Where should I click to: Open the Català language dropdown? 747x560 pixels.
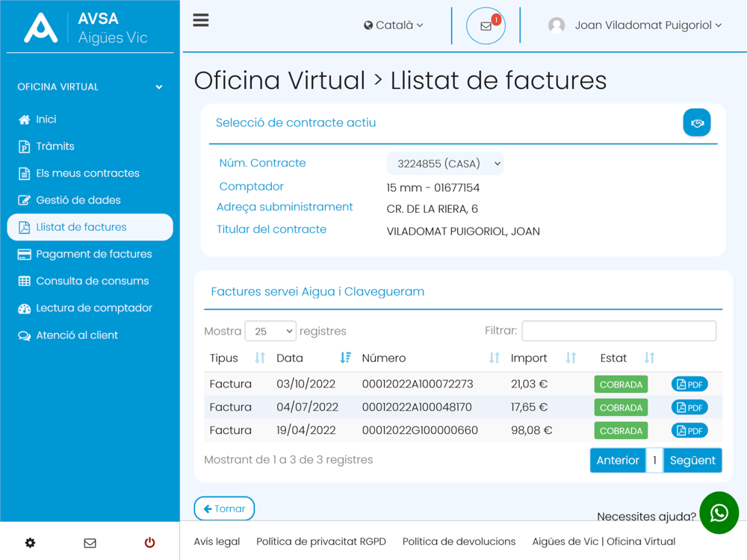pos(393,25)
